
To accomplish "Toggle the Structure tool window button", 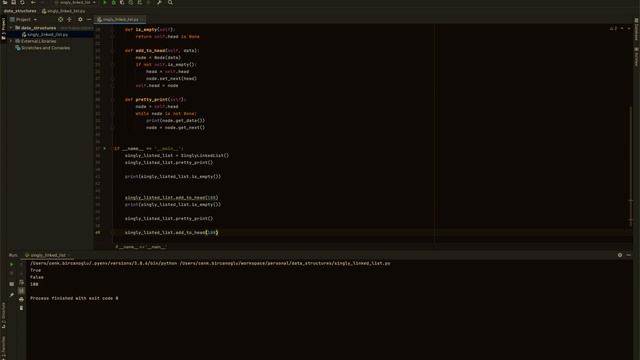I will 3,315.
